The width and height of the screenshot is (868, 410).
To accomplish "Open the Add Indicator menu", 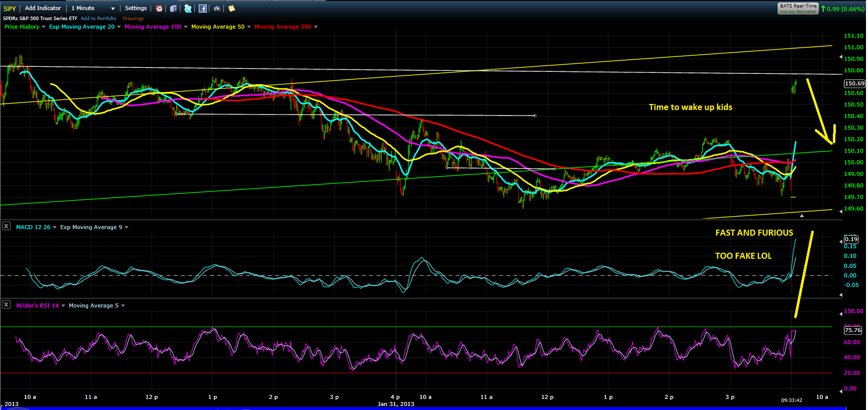I will [43, 8].
